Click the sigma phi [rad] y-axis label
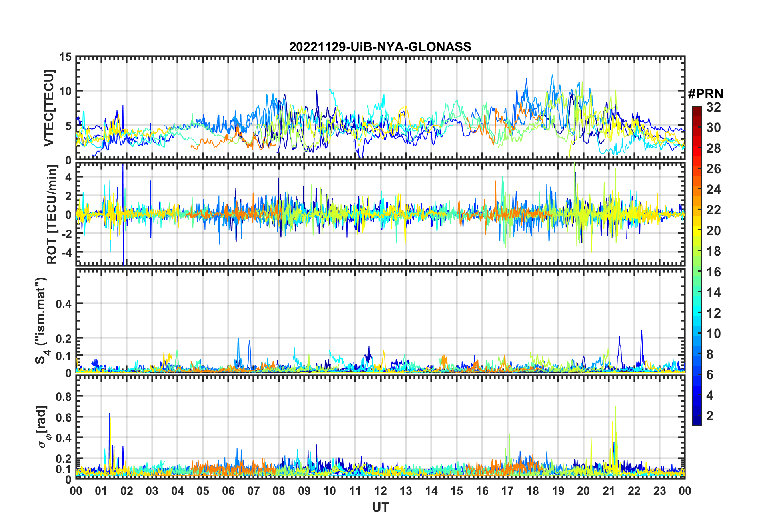This screenshot has height=532, width=761. 43,427
